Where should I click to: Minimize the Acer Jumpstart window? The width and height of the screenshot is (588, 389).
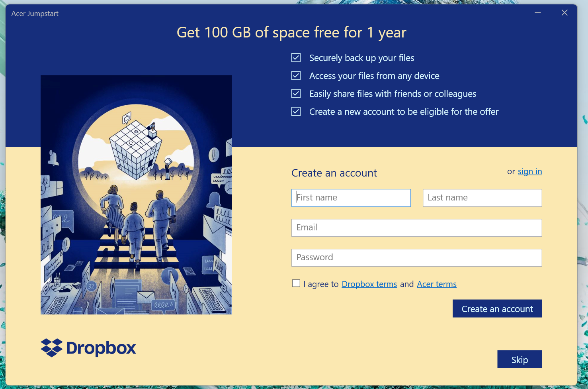pos(538,13)
